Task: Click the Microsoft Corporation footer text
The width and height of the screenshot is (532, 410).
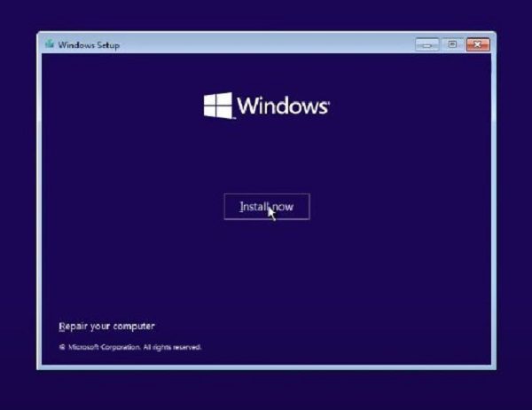Action: [x=106, y=347]
